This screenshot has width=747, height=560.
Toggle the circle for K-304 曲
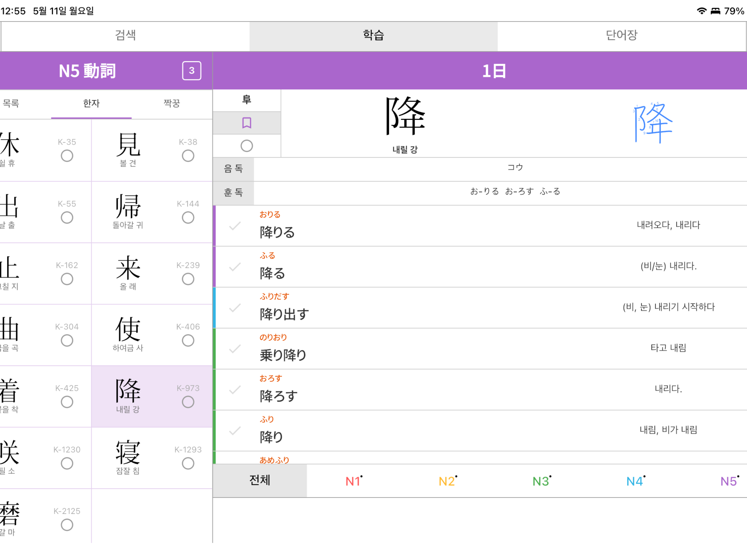[67, 341]
